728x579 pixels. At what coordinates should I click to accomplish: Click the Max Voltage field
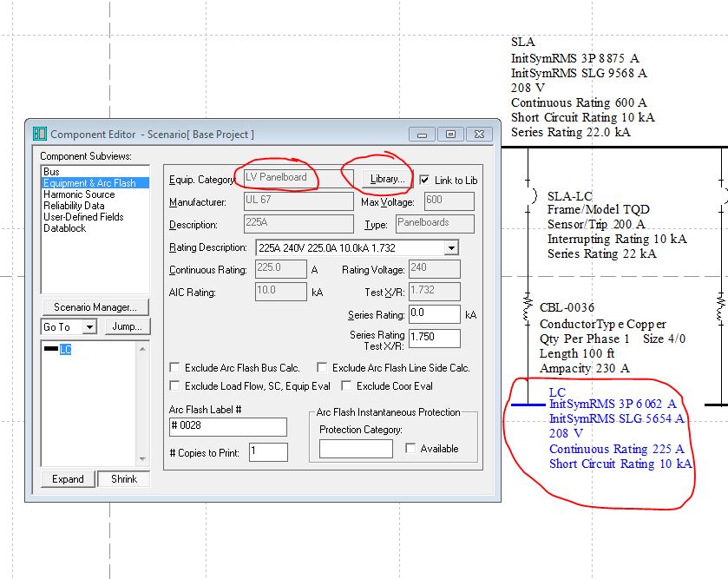pyautogui.click(x=449, y=201)
